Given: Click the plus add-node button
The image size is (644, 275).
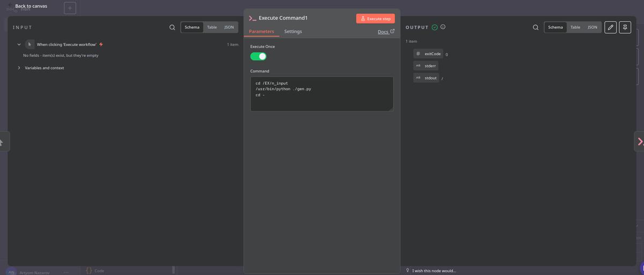Looking at the screenshot, I should tap(70, 8).
